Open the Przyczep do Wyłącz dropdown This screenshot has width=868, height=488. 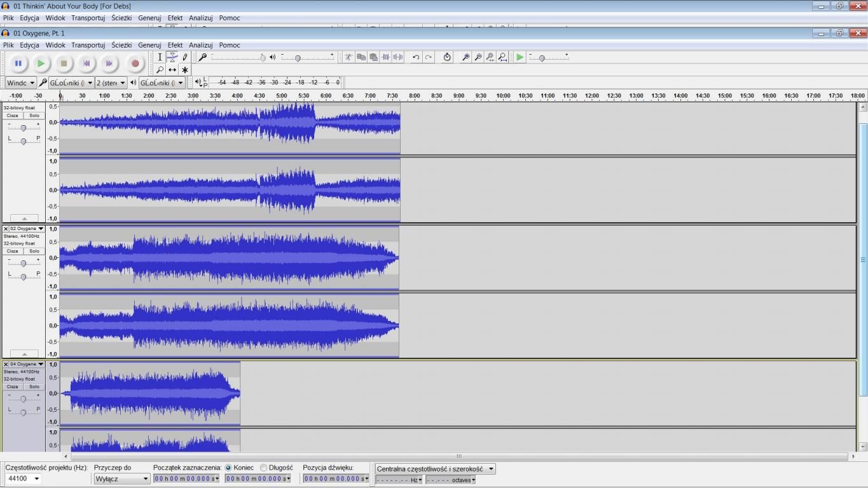pyautogui.click(x=122, y=478)
